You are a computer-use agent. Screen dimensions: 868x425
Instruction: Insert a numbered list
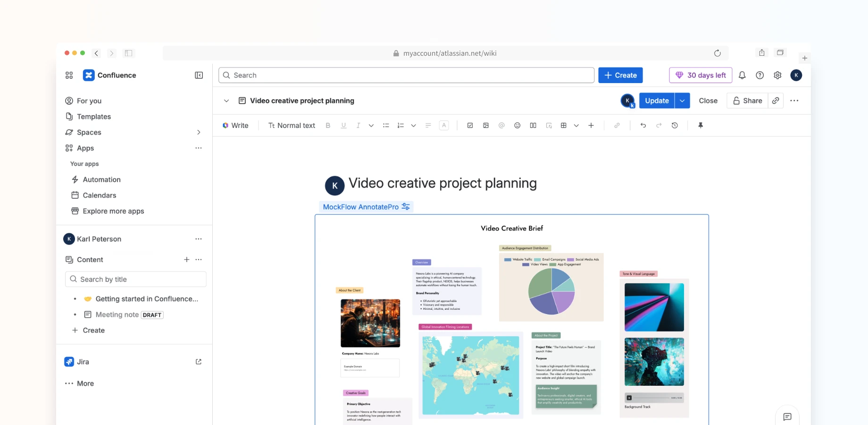(x=401, y=126)
